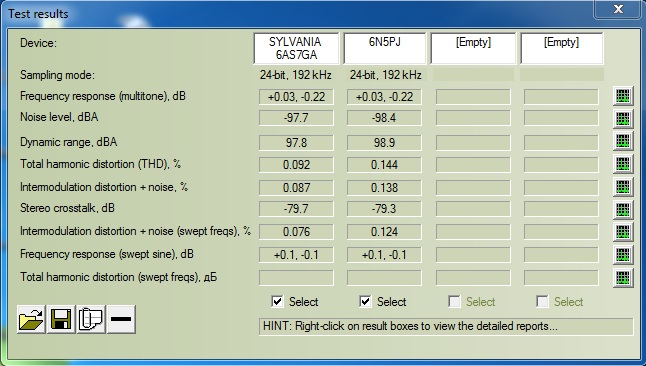Viewport: 646px width, 366px height.
Task: Click SYLVANIA empty THD swept freqs box
Action: coord(296,278)
